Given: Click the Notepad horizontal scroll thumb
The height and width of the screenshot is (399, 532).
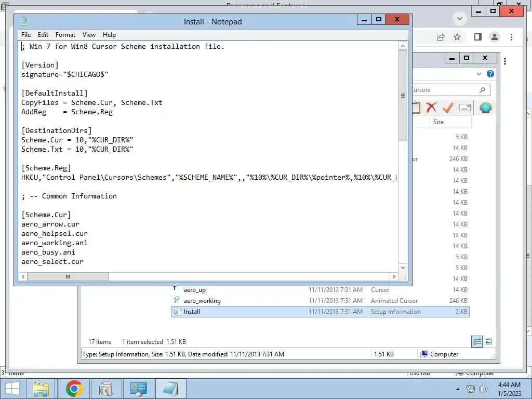Looking at the screenshot, I should tap(68, 276).
